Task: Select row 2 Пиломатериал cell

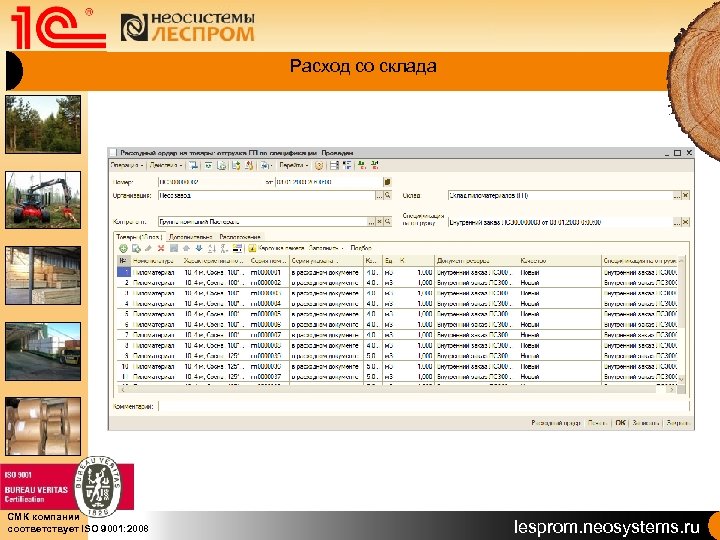Action: 156,283
